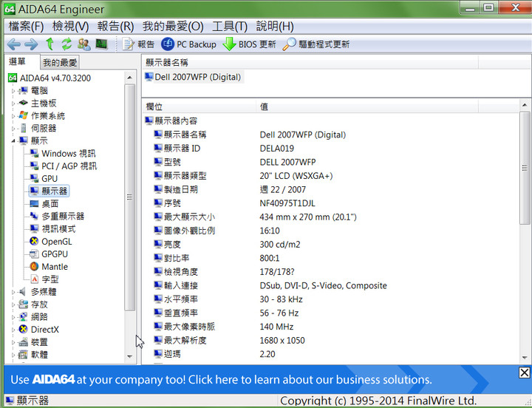
Task: Select the 桌面 desktop tree item
Action: tap(44, 204)
